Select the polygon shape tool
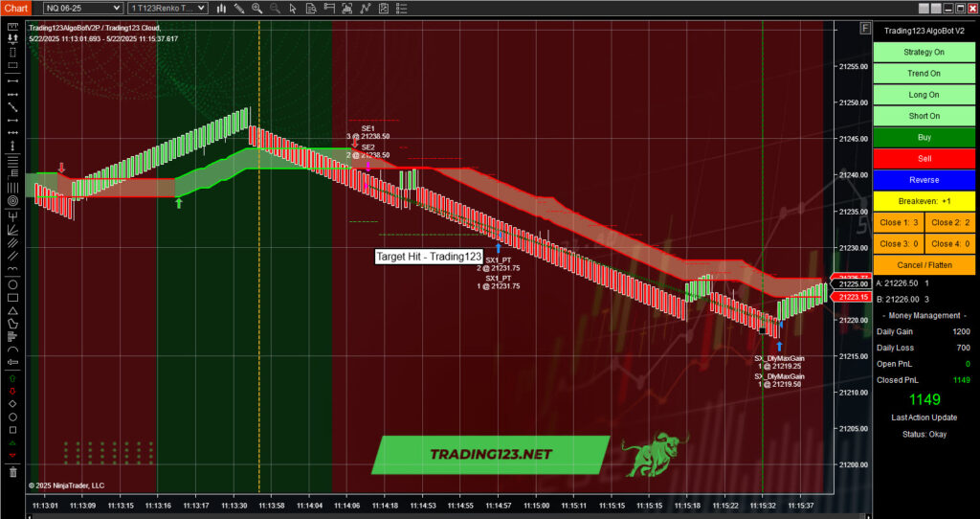The image size is (980, 519). point(12,324)
